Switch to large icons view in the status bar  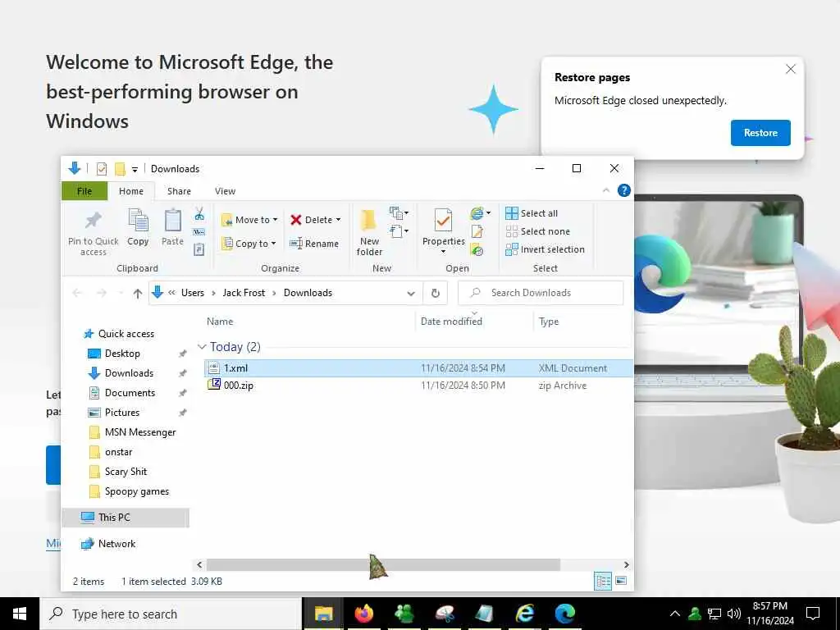(x=621, y=581)
